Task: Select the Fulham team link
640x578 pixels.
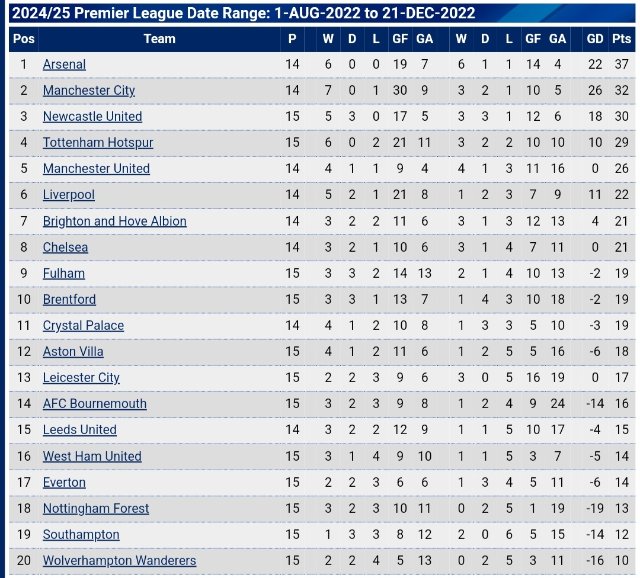Action: pos(63,273)
